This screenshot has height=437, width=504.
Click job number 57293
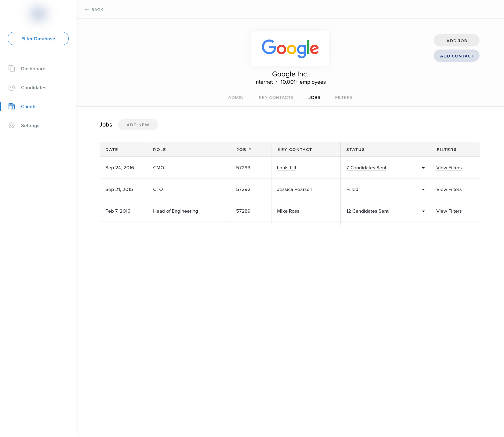[243, 168]
